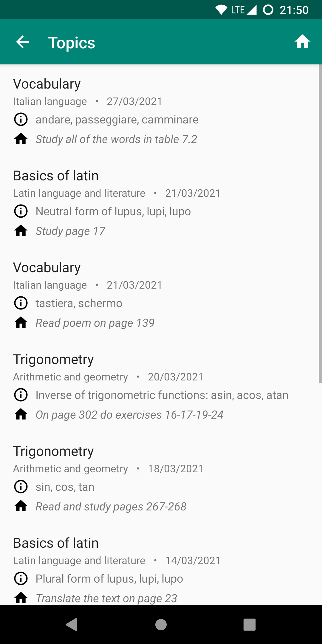Tap info icon beside sin, cos, tan
Image resolution: width=322 pixels, height=644 pixels.
(x=21, y=487)
